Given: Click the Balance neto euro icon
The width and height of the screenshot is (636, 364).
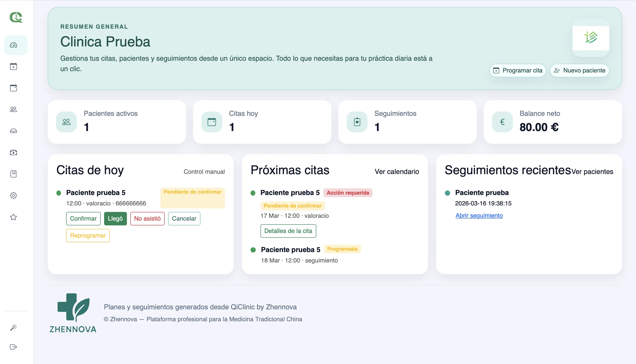Looking at the screenshot, I should 503,122.
